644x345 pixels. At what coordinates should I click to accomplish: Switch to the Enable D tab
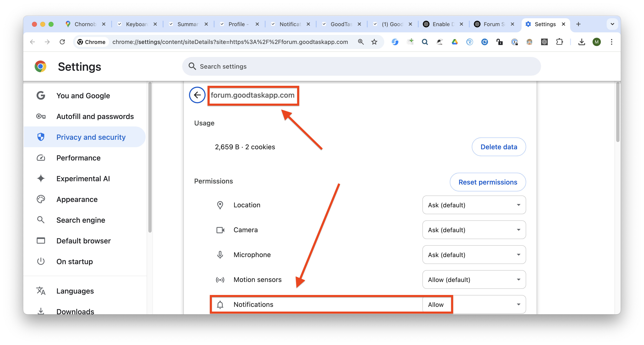[x=443, y=24]
